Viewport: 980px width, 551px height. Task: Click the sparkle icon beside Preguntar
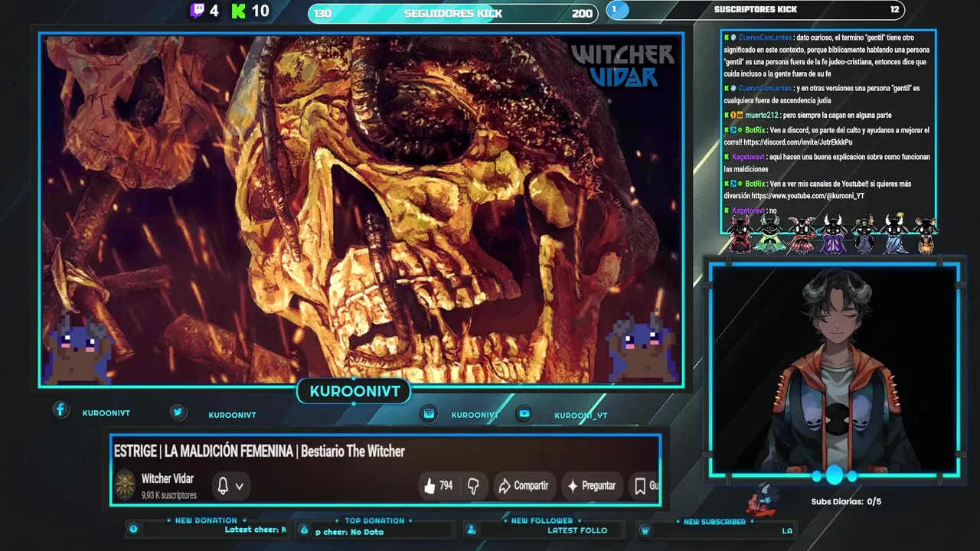572,485
